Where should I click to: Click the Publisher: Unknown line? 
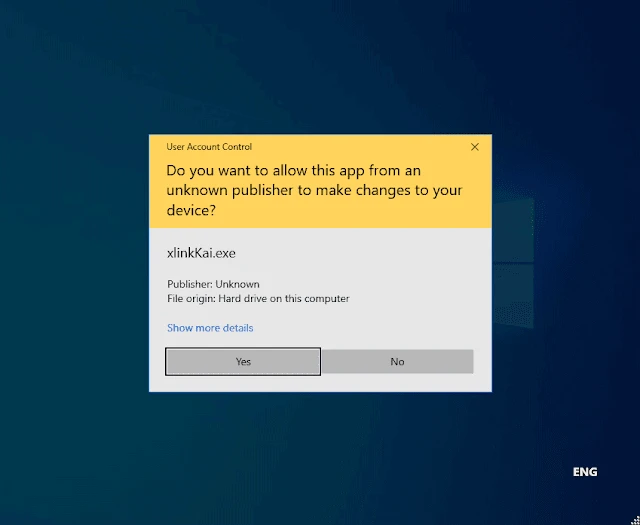click(213, 284)
